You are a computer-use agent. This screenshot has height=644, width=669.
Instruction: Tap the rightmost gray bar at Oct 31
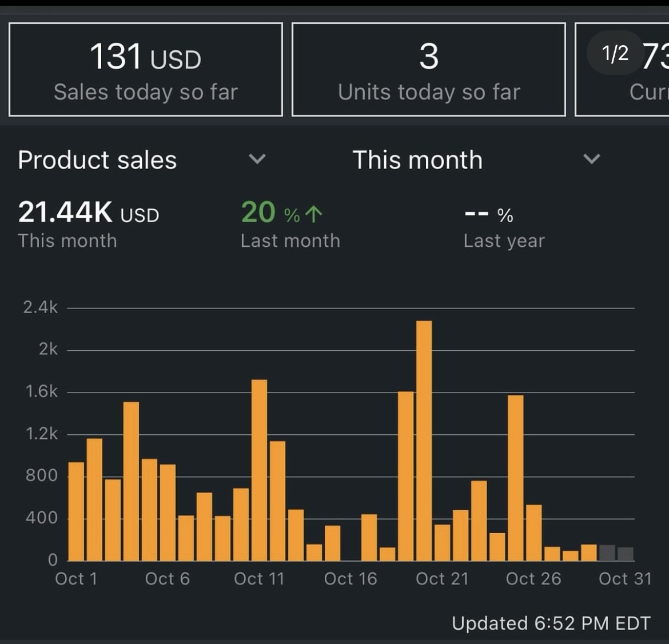626,554
